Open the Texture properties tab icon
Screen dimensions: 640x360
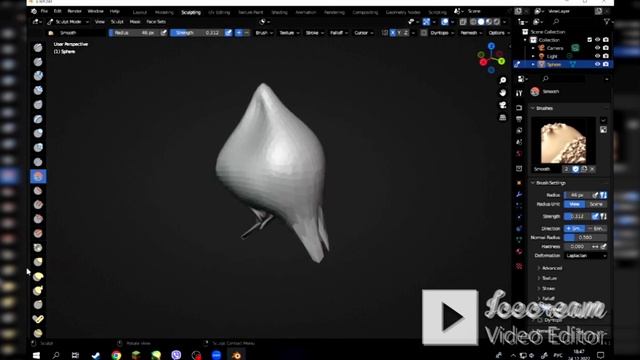click(519, 266)
